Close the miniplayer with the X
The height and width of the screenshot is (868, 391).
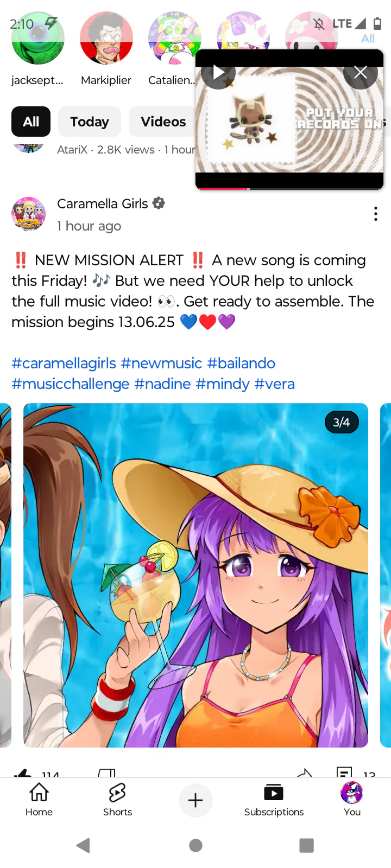point(361,72)
